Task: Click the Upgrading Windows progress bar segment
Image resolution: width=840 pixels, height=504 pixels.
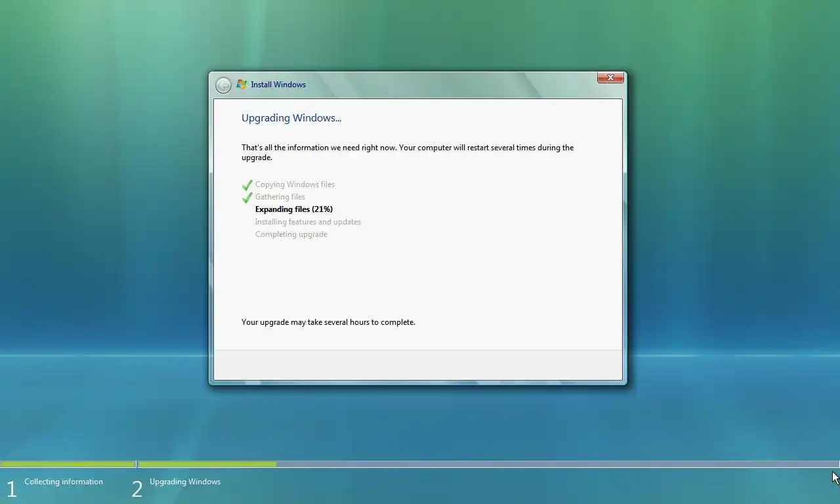Action: click(489, 464)
